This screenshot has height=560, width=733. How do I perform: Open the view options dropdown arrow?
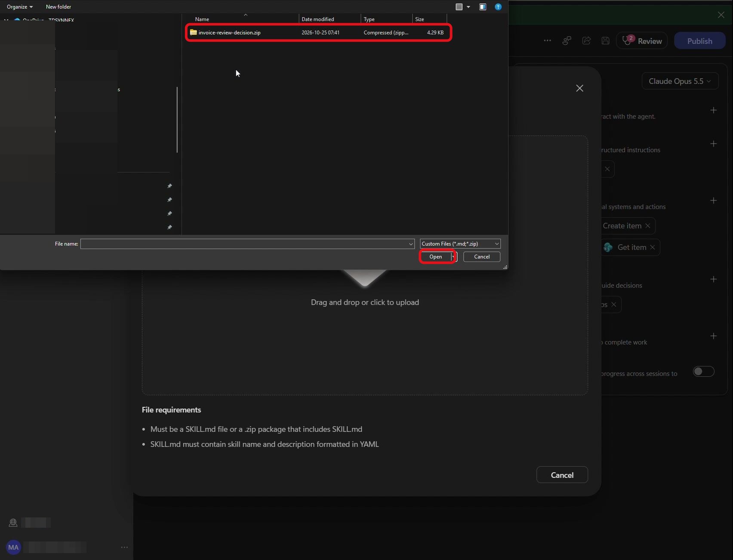click(468, 7)
